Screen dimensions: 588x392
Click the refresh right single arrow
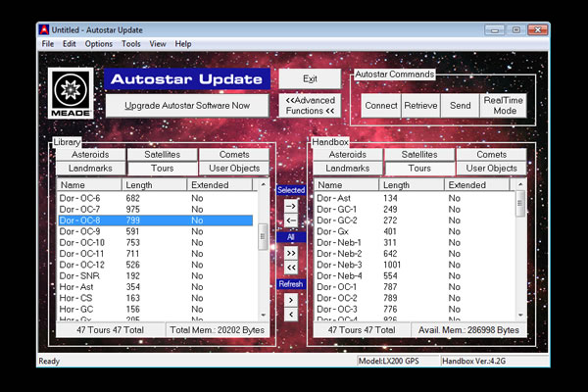291,300
